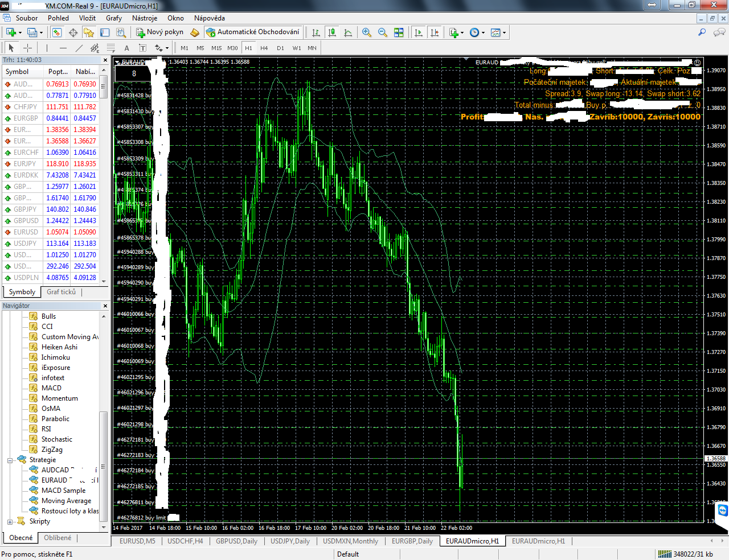This screenshot has height=560, width=729.
Task: Select the text tool
Action: (126, 48)
